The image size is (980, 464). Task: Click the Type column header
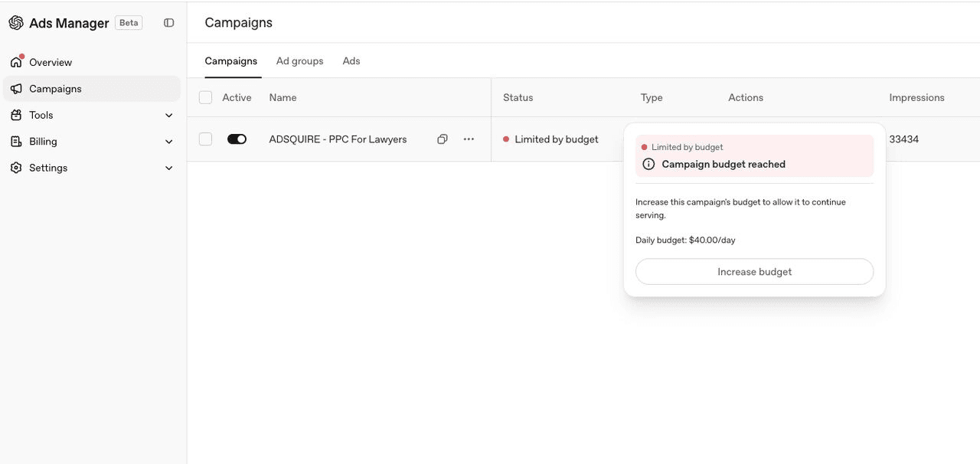(x=652, y=97)
